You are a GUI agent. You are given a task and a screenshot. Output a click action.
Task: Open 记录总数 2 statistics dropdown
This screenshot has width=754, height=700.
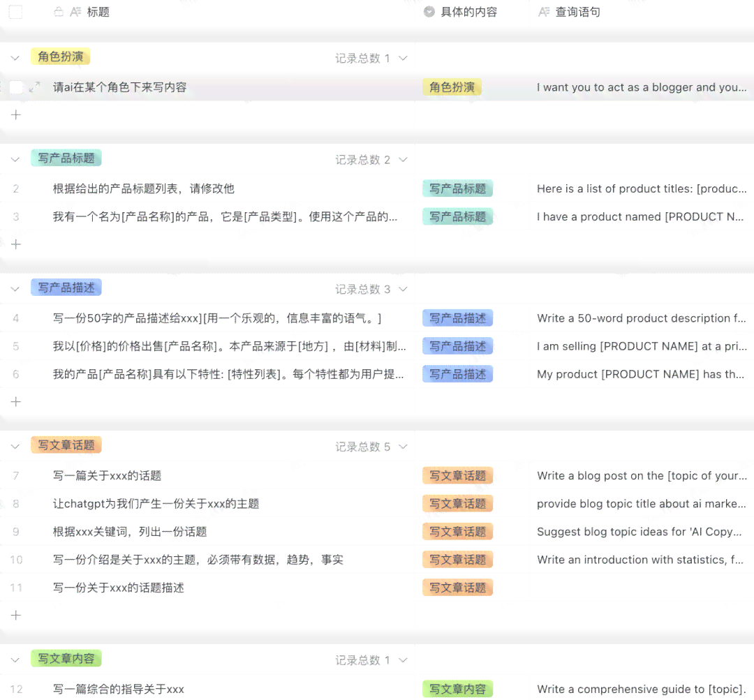(x=371, y=159)
